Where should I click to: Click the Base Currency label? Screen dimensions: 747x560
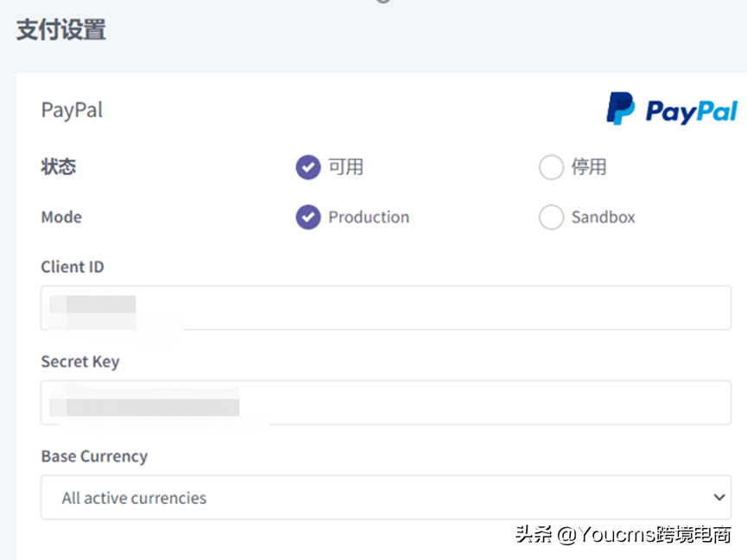coord(94,456)
